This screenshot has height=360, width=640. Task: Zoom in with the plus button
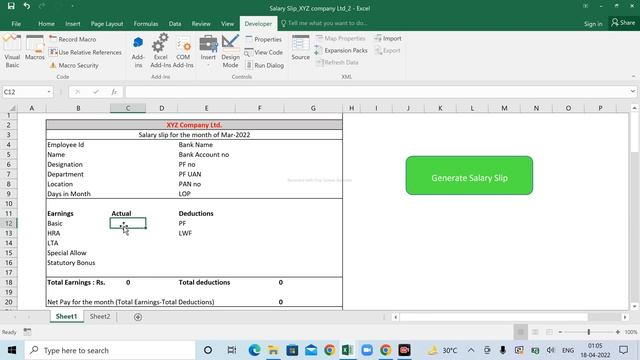pyautogui.click(x=618, y=332)
